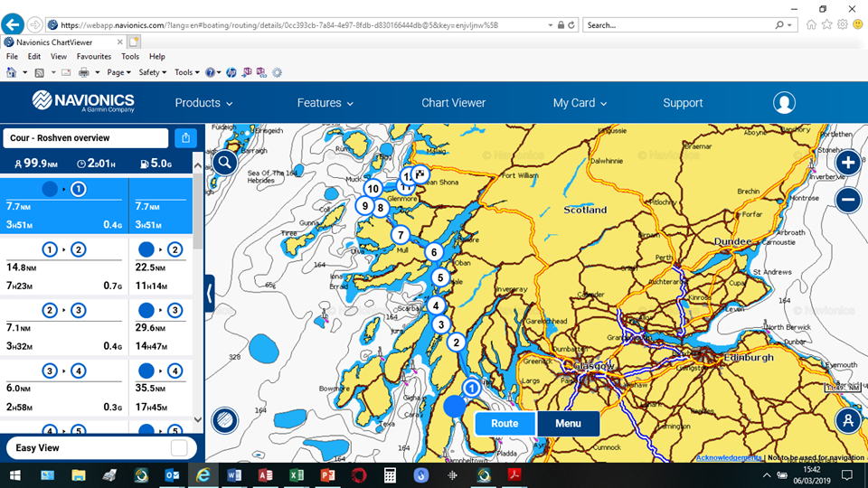Open Outlook from the taskbar
868x488 pixels.
tap(172, 474)
